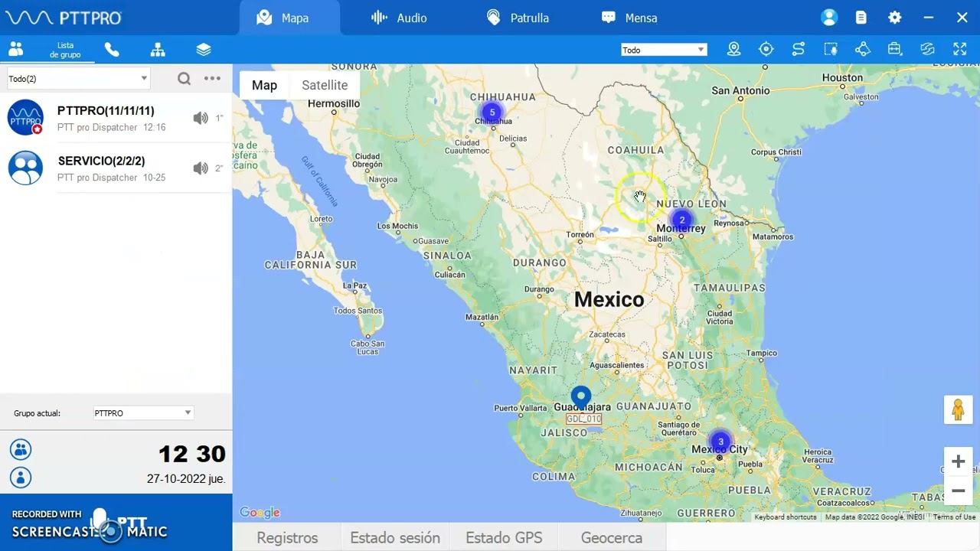Open the three-dots more options menu
Image resolution: width=980 pixels, height=551 pixels.
coord(212,78)
